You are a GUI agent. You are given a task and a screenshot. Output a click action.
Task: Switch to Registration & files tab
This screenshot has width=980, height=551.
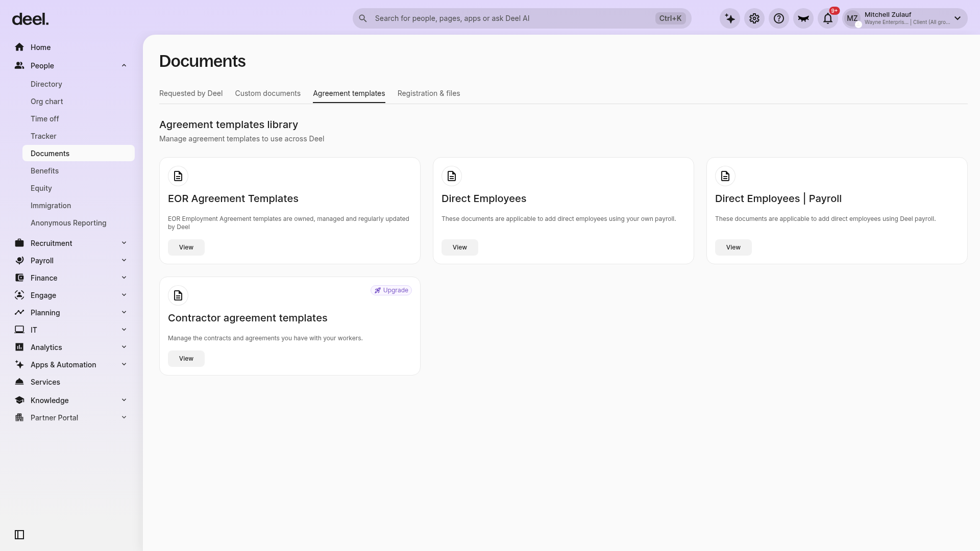(429, 93)
